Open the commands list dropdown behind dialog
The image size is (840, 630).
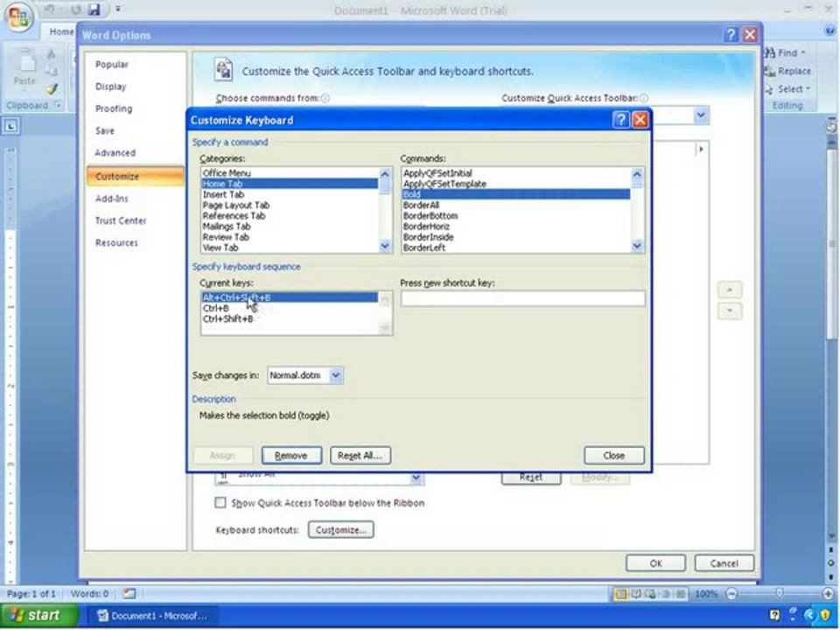click(416, 478)
